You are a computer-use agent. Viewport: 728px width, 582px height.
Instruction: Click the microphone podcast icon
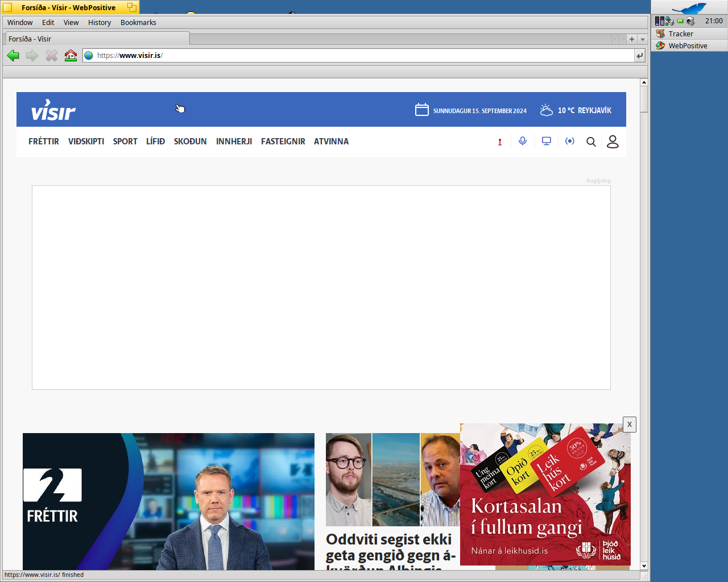(523, 141)
